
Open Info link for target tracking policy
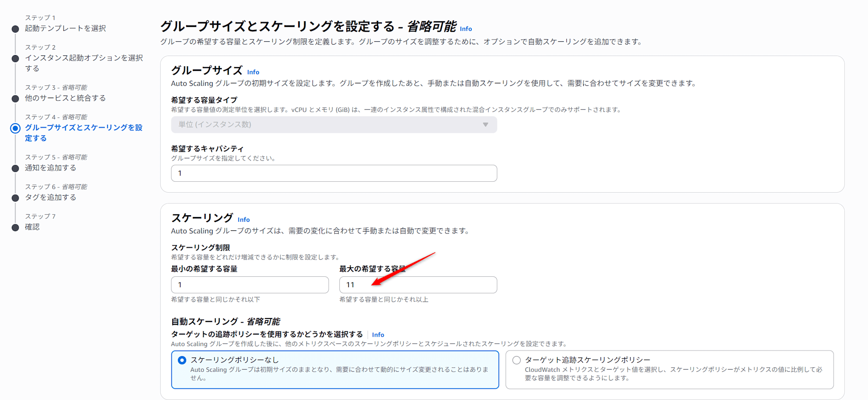tap(378, 334)
